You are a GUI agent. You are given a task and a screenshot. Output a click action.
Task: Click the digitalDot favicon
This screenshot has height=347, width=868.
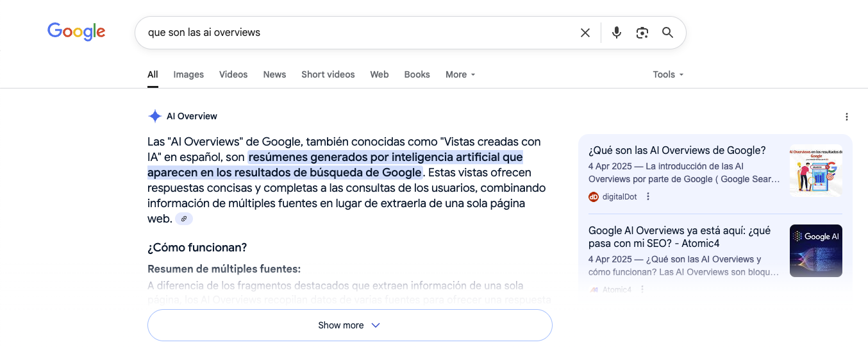pyautogui.click(x=594, y=197)
